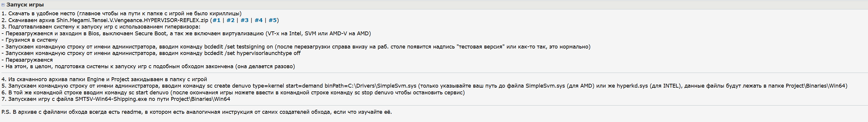Click the "bcdedit /set hypervisorlaunchtype off" command text

click(252, 53)
